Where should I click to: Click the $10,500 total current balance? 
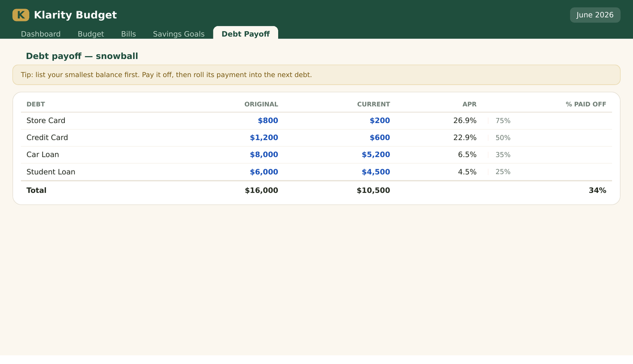pyautogui.click(x=373, y=190)
